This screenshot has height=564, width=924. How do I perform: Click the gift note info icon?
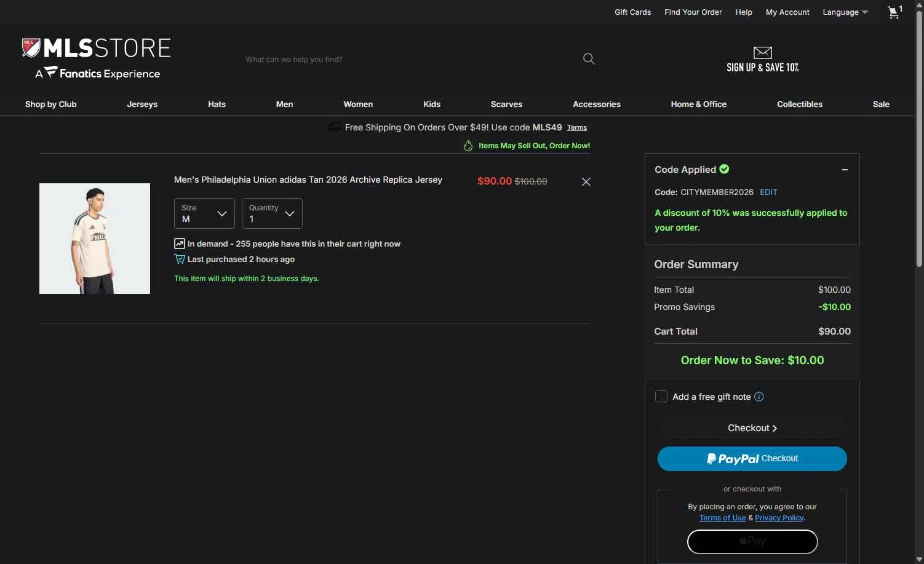tap(759, 397)
